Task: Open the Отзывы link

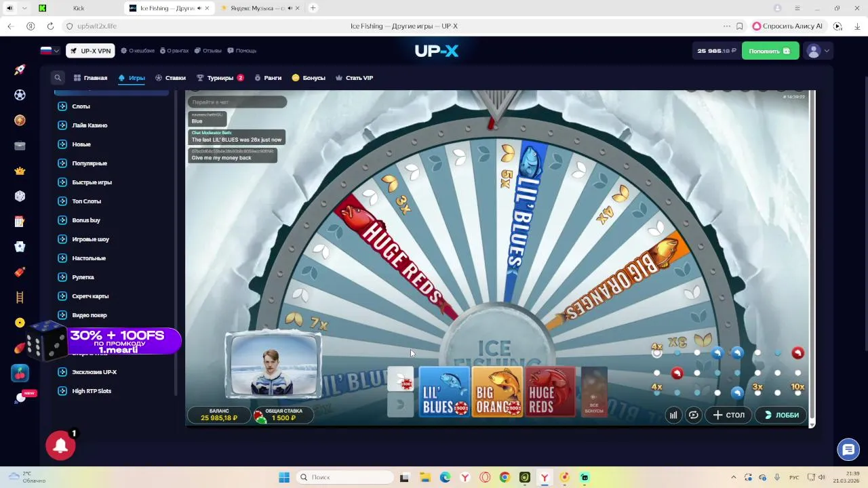Action: [x=208, y=51]
